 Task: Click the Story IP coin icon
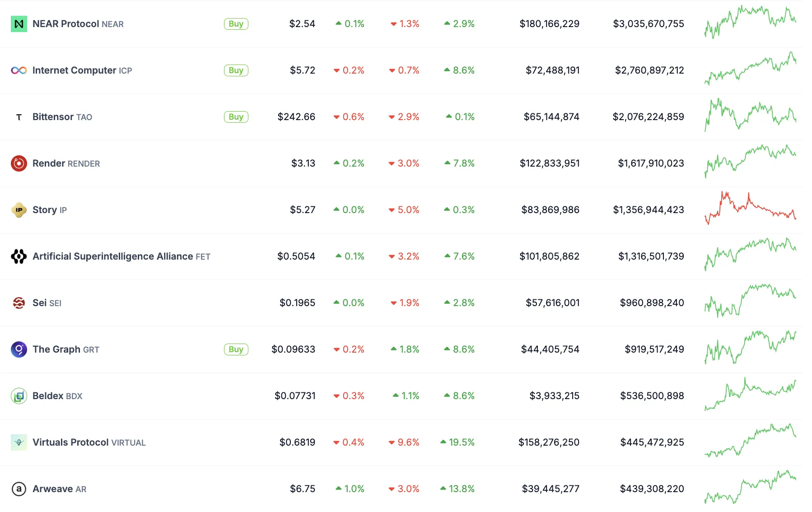pyautogui.click(x=19, y=210)
